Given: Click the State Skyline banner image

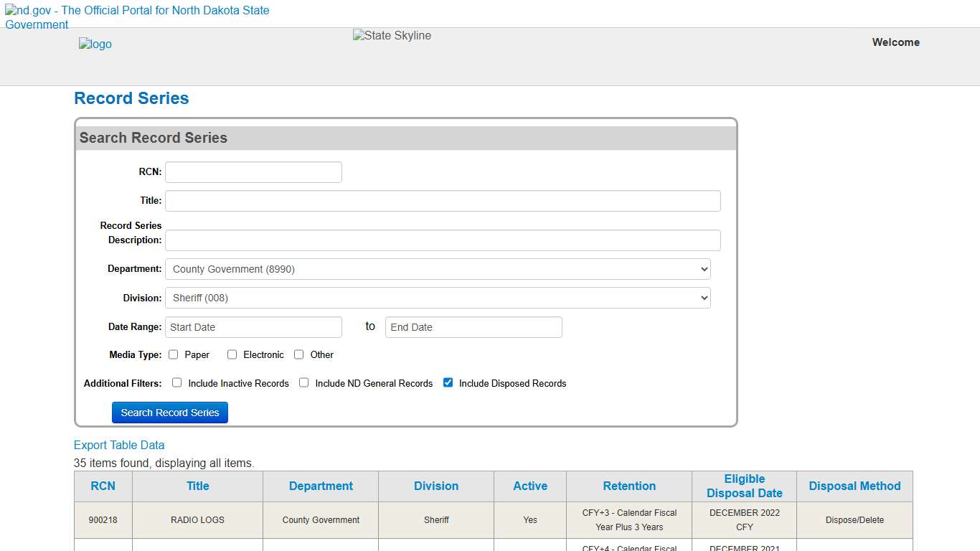Looking at the screenshot, I should 391,35.
